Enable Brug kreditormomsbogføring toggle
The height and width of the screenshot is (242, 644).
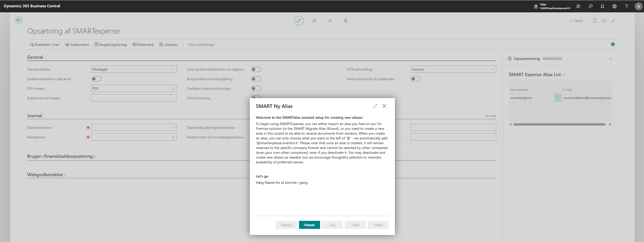coord(256,79)
